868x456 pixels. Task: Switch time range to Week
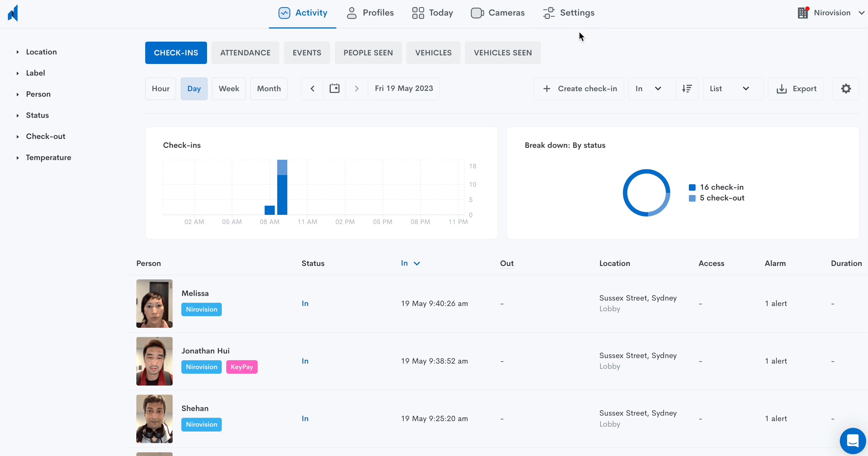click(x=229, y=88)
